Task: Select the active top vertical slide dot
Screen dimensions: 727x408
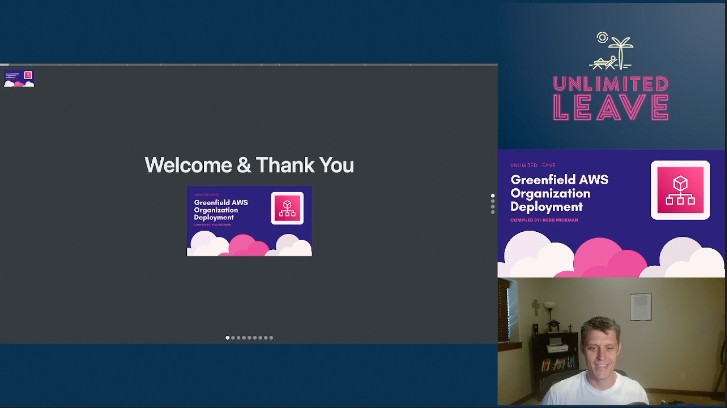Action: [x=492, y=196]
